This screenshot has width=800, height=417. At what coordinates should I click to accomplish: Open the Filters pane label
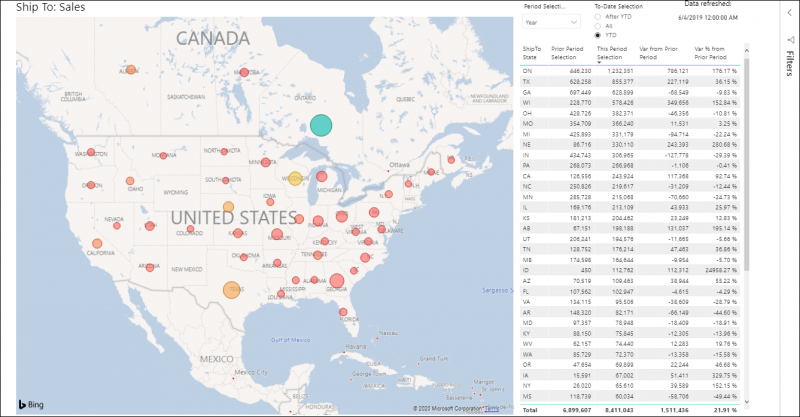[x=790, y=63]
